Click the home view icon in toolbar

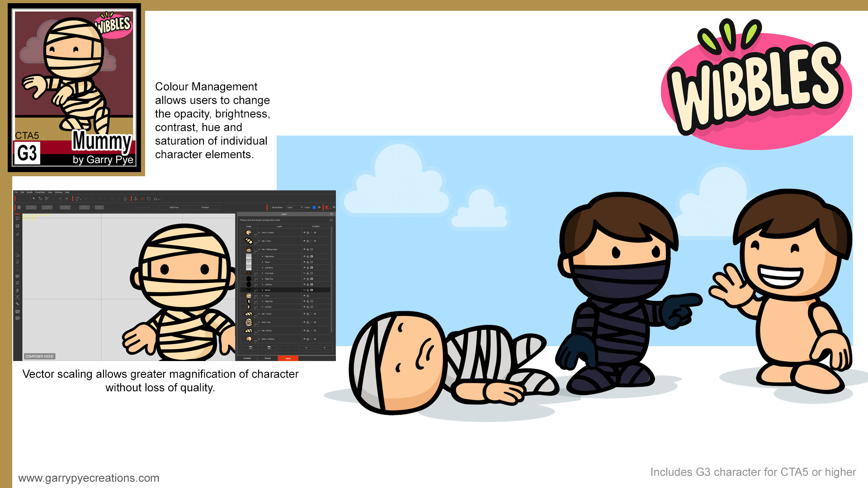click(x=156, y=199)
